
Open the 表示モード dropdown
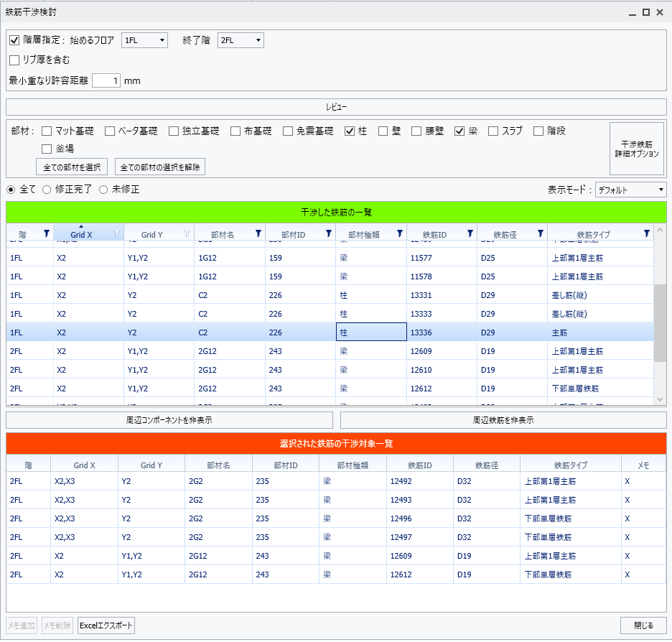pyautogui.click(x=631, y=190)
